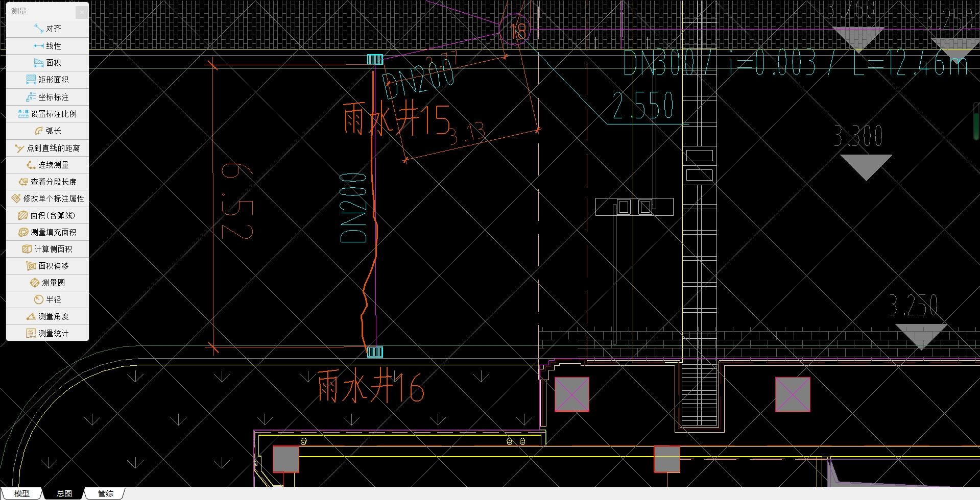This screenshot has width=980, height=500.
Task: Select the 对齐 aligned measurement tool
Action: click(47, 29)
